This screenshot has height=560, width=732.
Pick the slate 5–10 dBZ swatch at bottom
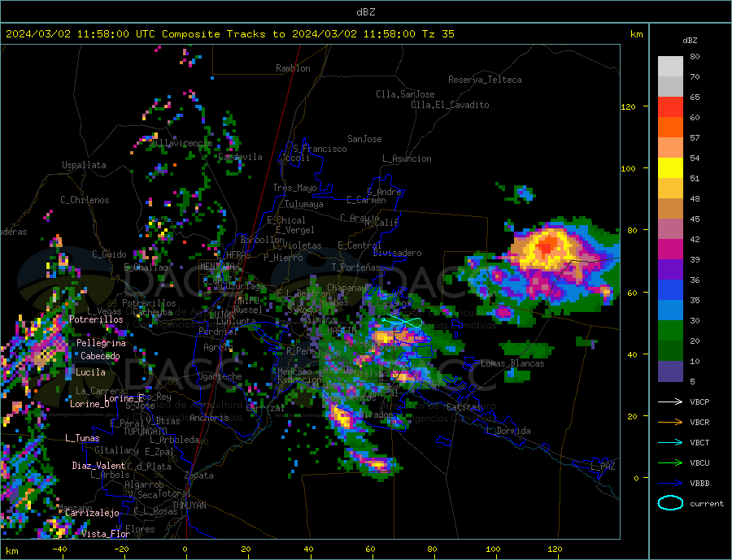pyautogui.click(x=670, y=371)
